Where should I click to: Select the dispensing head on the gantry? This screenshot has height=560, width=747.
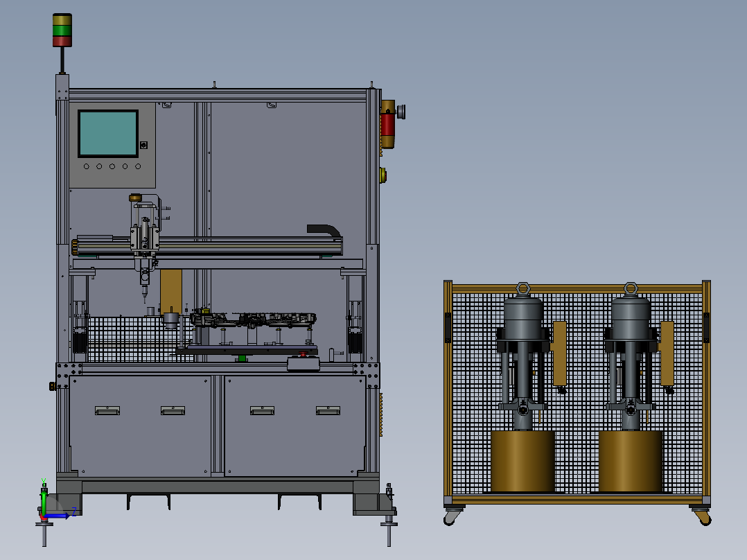145,248
